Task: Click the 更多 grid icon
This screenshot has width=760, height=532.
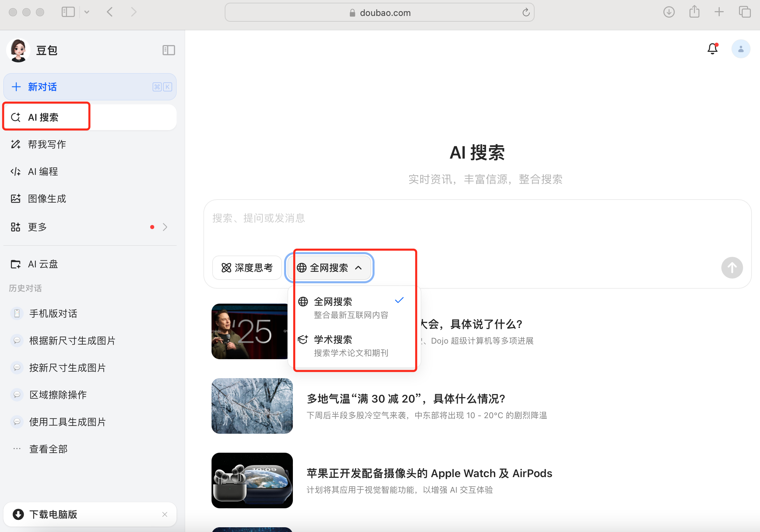Action: [16, 227]
